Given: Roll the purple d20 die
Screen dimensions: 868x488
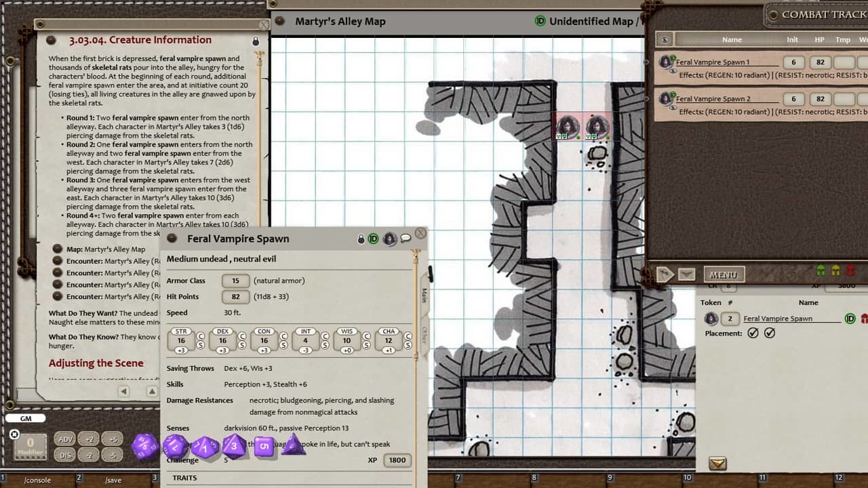Looking at the screenshot, I should pos(144,445).
